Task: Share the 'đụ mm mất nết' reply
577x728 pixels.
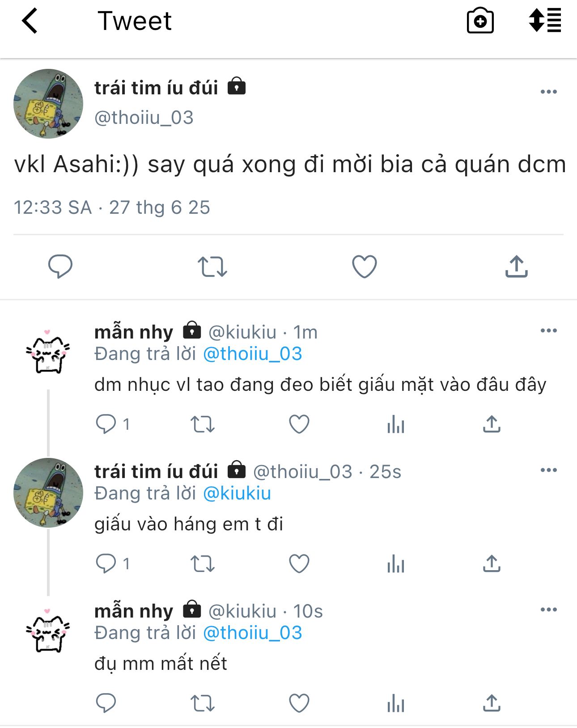Action: pyautogui.click(x=492, y=703)
